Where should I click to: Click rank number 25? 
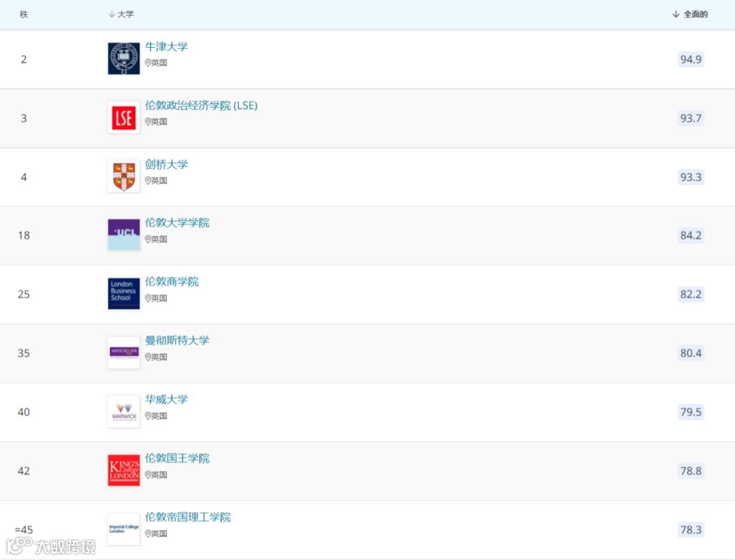pos(24,295)
